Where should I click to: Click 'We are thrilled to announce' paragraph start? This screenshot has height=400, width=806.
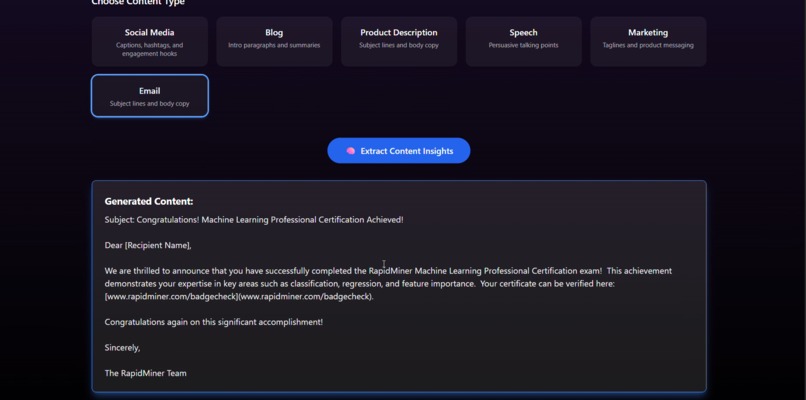point(156,271)
